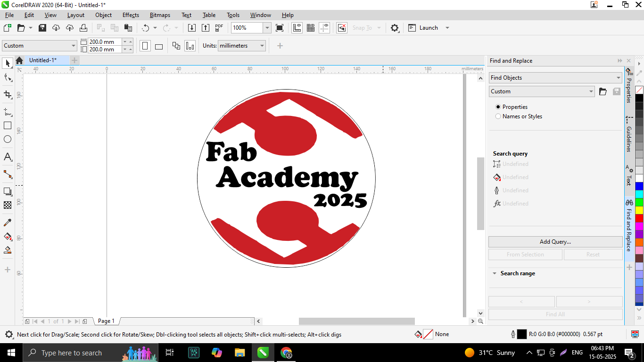Select the Color Eyedropper tool
Viewport: 644px width, 362px height.
pos(8,222)
